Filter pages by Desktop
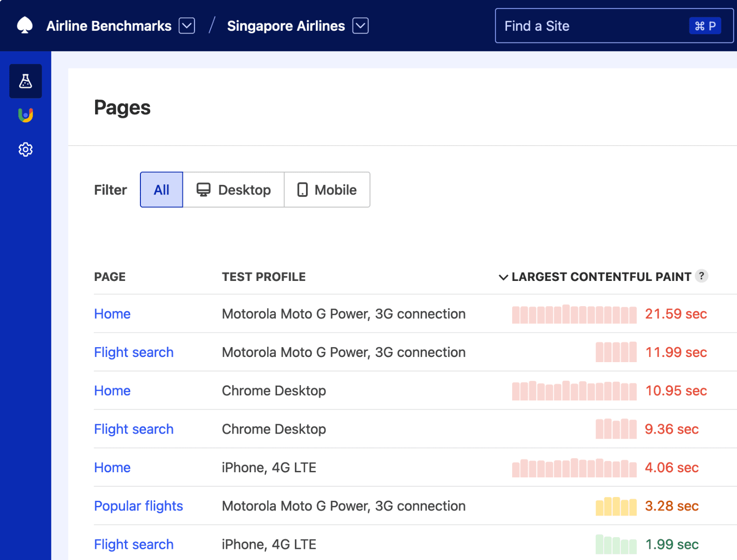The image size is (737, 560). click(x=234, y=189)
